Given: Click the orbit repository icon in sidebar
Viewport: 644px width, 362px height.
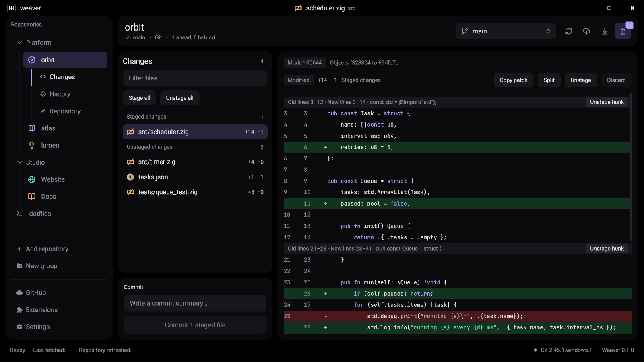Looking at the screenshot, I should pos(32,60).
